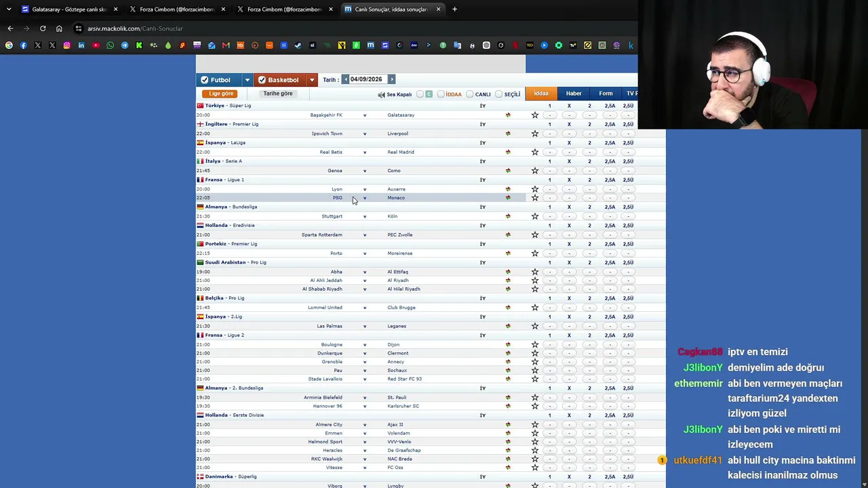
Task: Toggle the Futbol checkbox
Action: point(205,80)
